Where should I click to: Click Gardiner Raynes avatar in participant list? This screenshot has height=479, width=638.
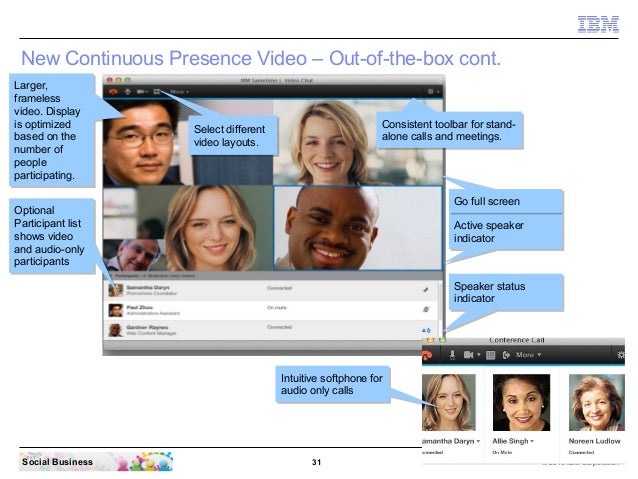click(116, 330)
